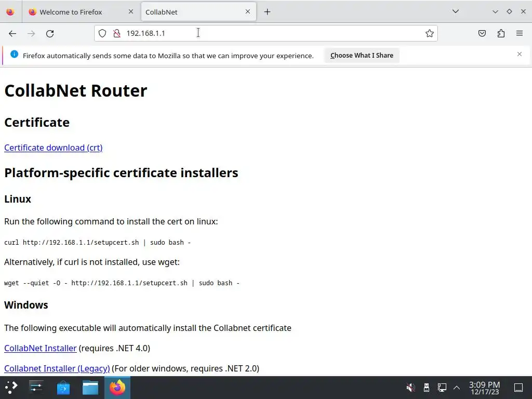Click the Platform-specific certificate installers heading
Screen dimensions: 532x399
point(121,173)
